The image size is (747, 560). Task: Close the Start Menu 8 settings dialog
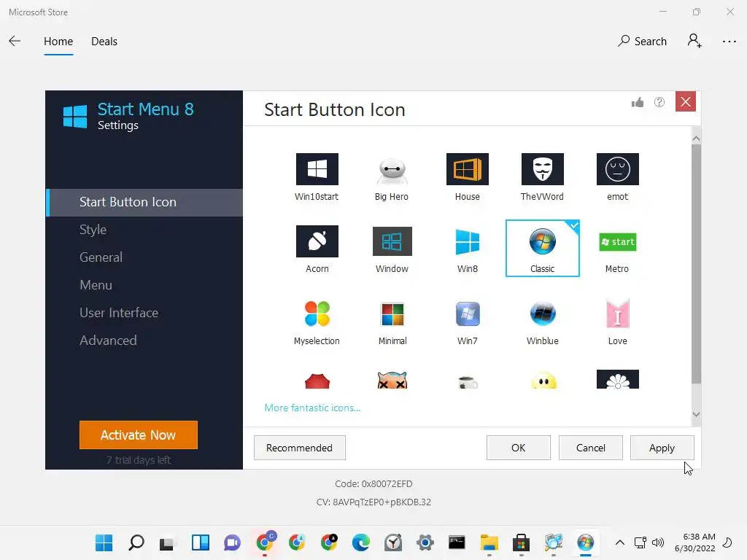[x=686, y=101]
